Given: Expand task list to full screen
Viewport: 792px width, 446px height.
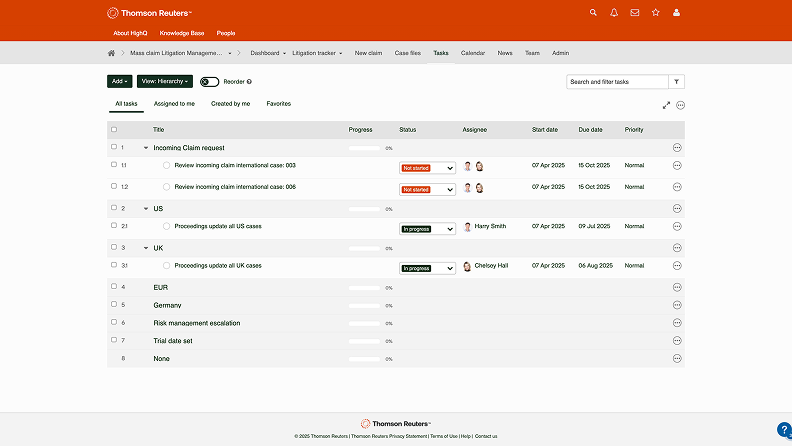Looking at the screenshot, I should pos(667,105).
